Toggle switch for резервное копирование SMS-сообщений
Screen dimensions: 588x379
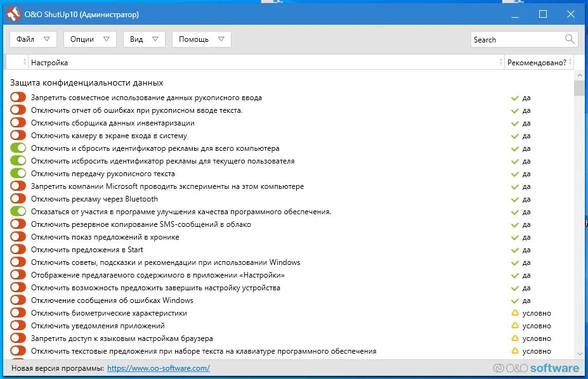18,224
